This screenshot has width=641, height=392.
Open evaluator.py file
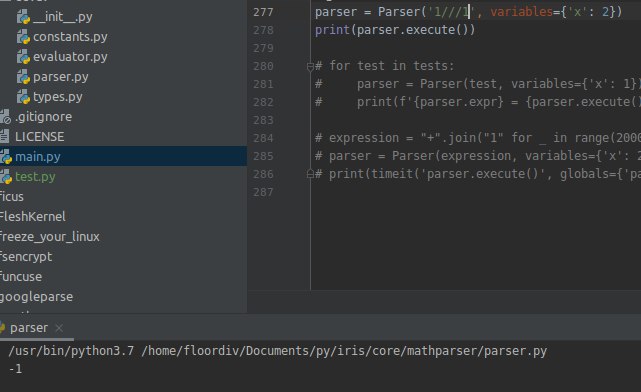pos(70,57)
